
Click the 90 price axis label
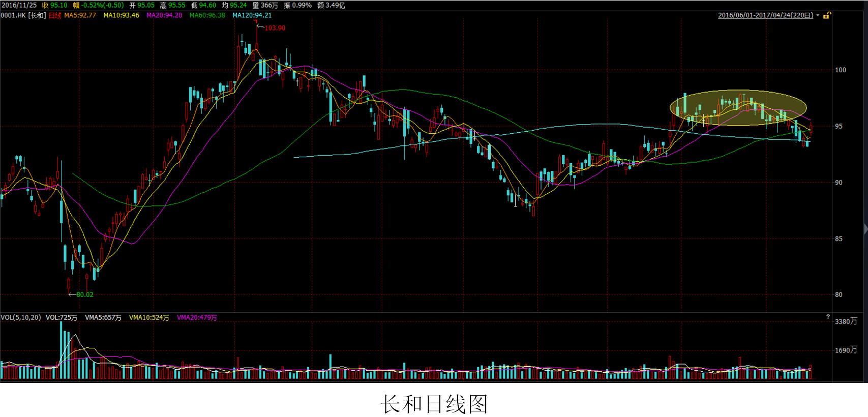point(839,183)
